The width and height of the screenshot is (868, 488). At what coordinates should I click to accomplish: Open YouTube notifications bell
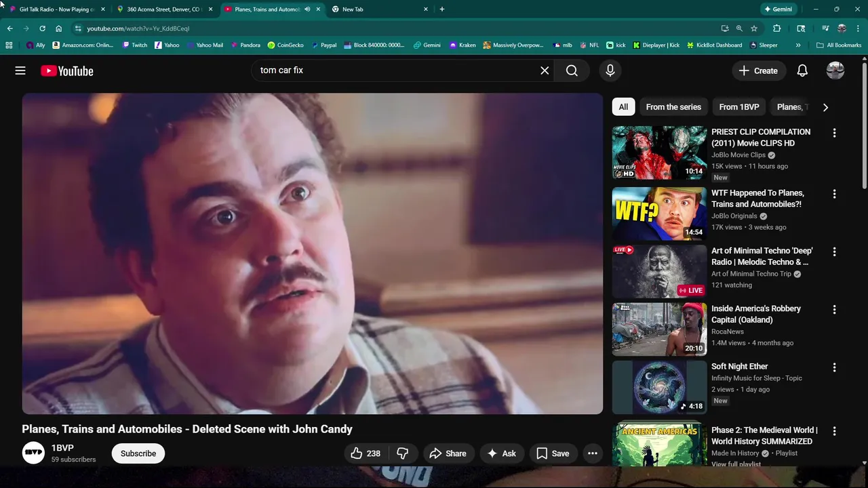[802, 70]
